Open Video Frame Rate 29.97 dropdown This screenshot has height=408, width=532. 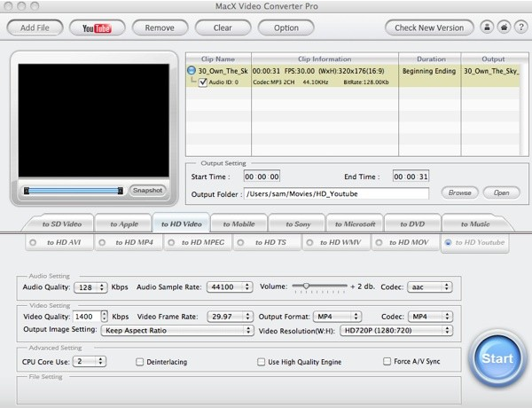click(230, 317)
